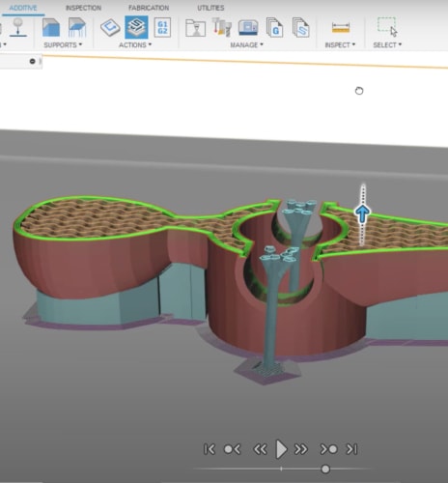The image size is (448, 483).
Task: Open the print setting library icon
Action: click(196, 28)
